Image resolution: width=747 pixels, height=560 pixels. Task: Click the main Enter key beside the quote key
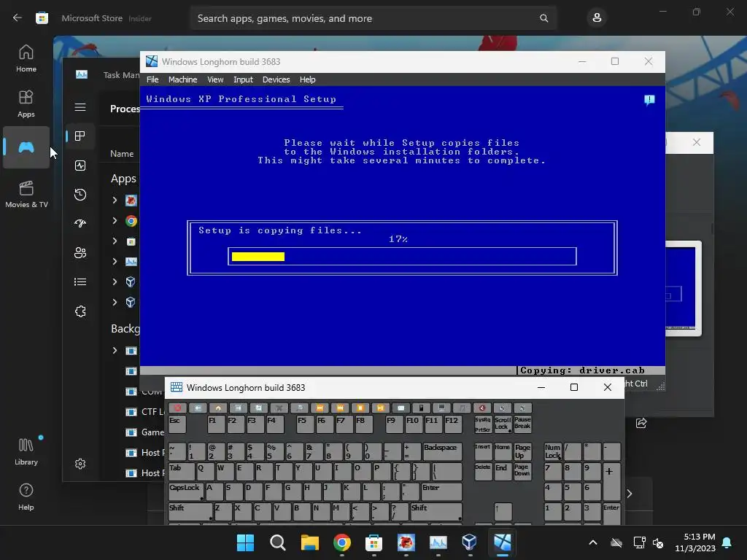point(441,491)
